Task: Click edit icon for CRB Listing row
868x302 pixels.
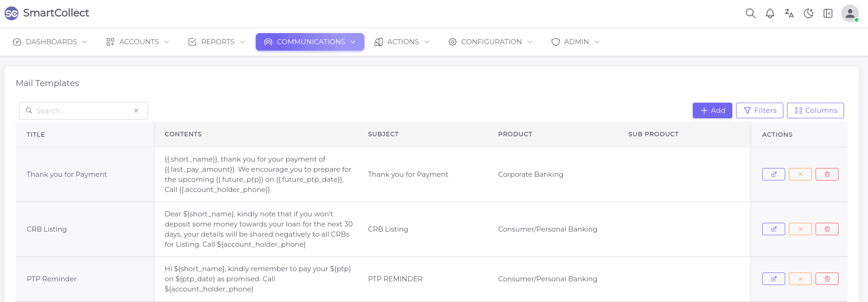Action: [x=773, y=229]
